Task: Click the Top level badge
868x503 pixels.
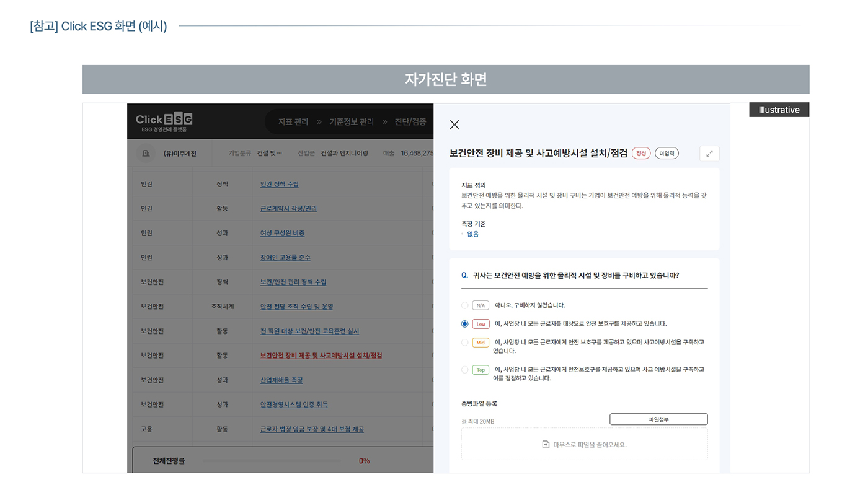Action: (480, 370)
